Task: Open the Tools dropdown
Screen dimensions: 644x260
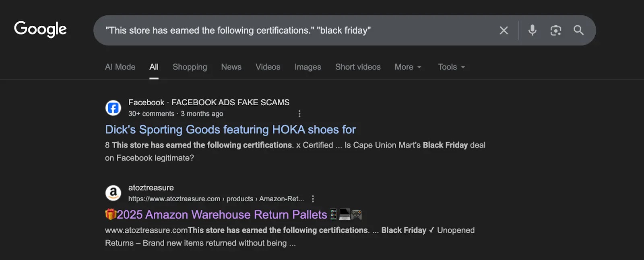Action: pyautogui.click(x=450, y=67)
